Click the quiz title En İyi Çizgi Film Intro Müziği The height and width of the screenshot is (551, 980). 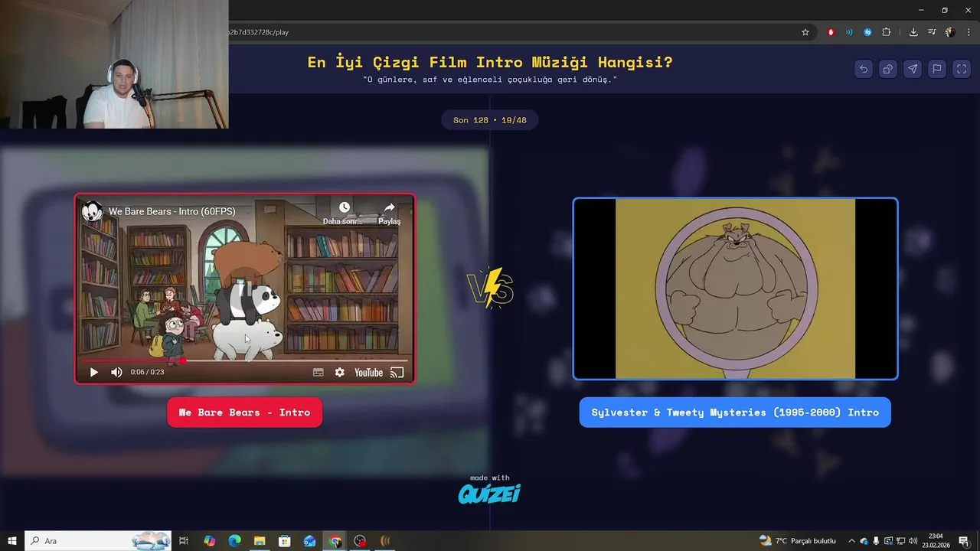point(490,62)
